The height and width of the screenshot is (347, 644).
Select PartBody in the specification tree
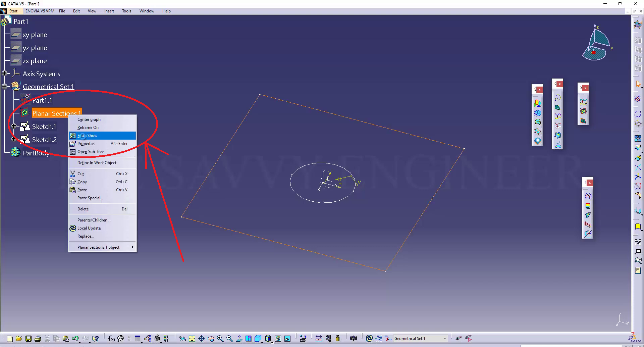click(36, 153)
